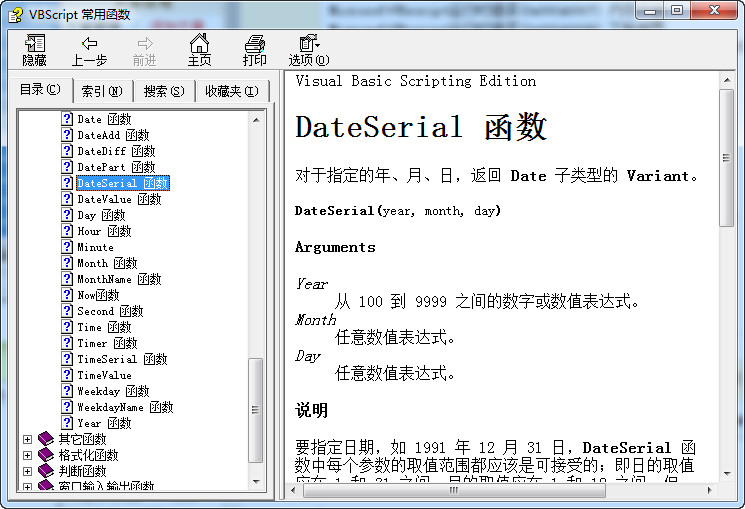Viewport: 745px width, 509px height.
Task: Click the content pane vertical scrollbar thumb
Action: [726, 158]
